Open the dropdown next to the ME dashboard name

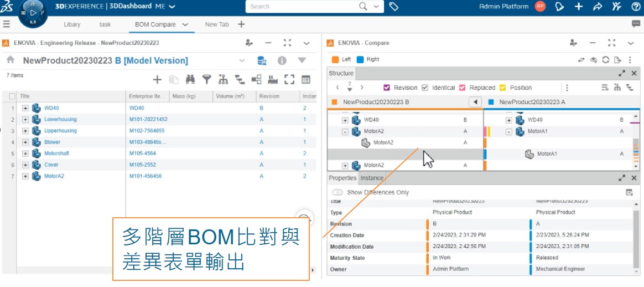[172, 7]
